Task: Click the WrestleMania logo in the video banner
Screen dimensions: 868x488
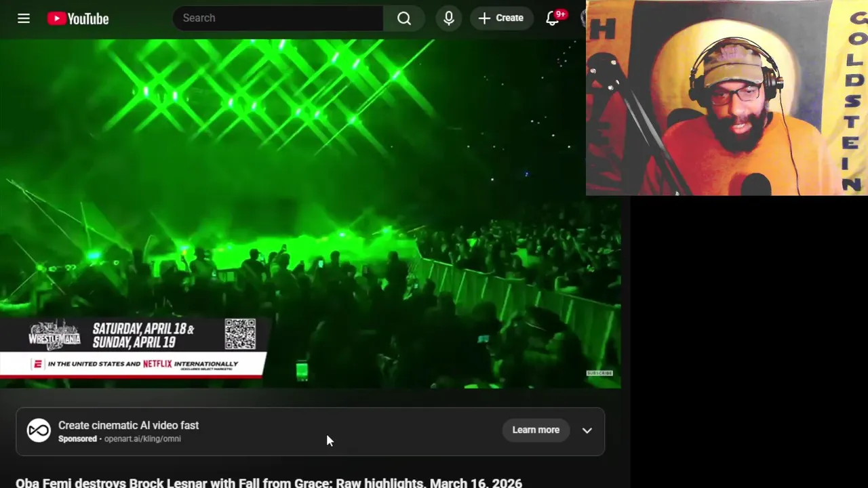Action: pos(54,335)
